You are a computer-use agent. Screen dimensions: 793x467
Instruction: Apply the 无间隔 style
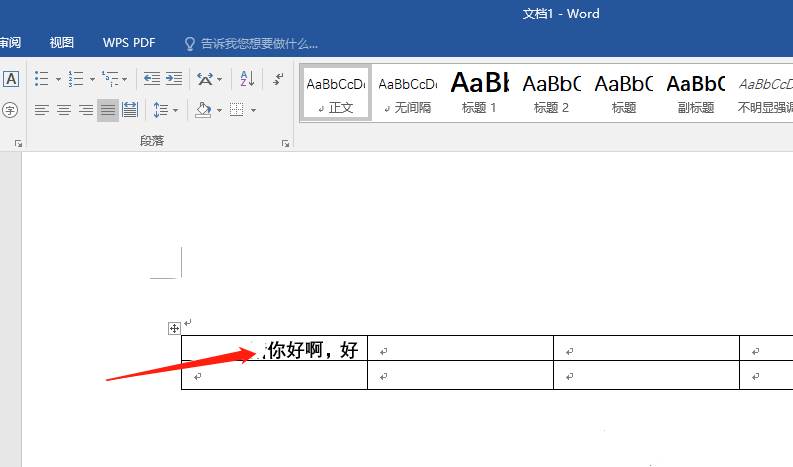(408, 93)
